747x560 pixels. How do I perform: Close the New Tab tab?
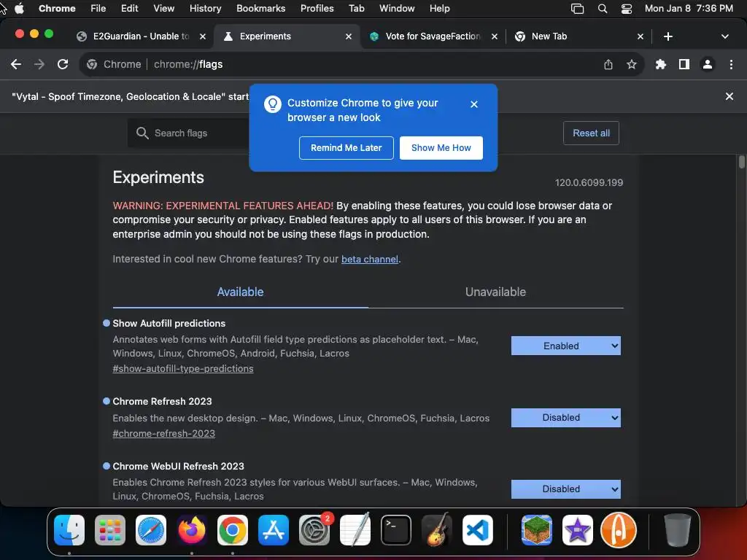tap(640, 36)
